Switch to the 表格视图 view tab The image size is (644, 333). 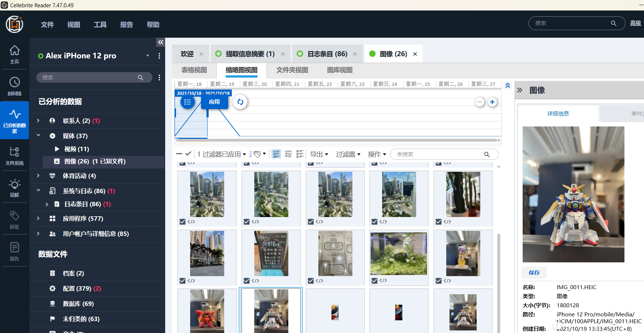pyautogui.click(x=194, y=70)
